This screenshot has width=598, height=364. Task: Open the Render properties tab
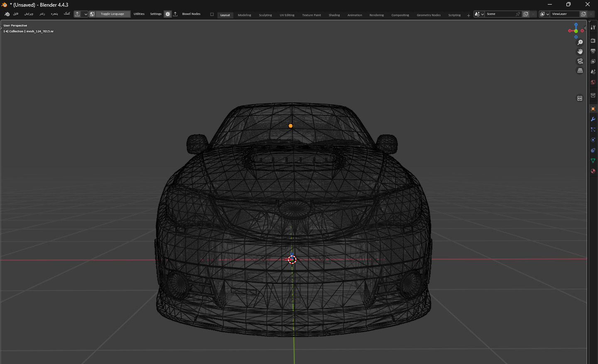(x=593, y=41)
